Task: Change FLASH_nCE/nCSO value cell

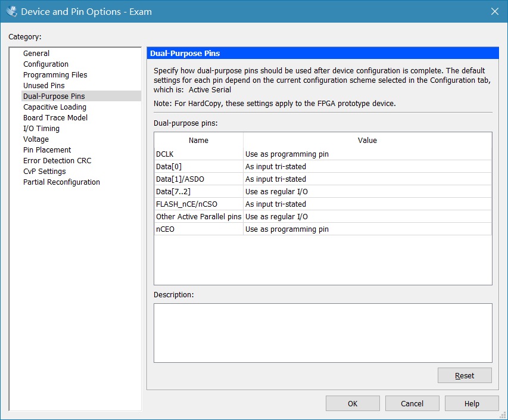Action: point(367,204)
